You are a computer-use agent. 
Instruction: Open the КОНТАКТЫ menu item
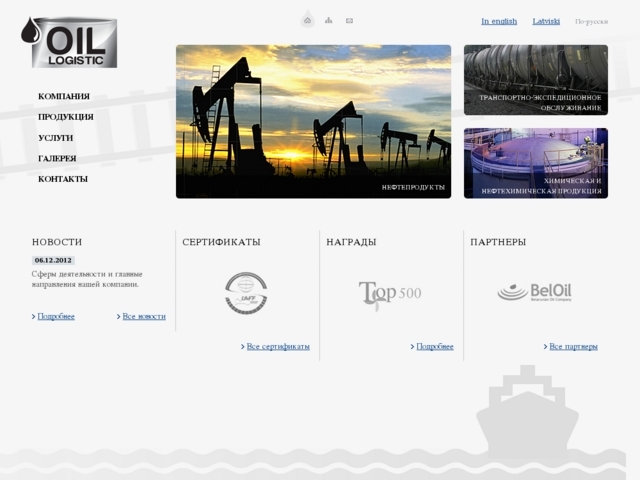[63, 179]
